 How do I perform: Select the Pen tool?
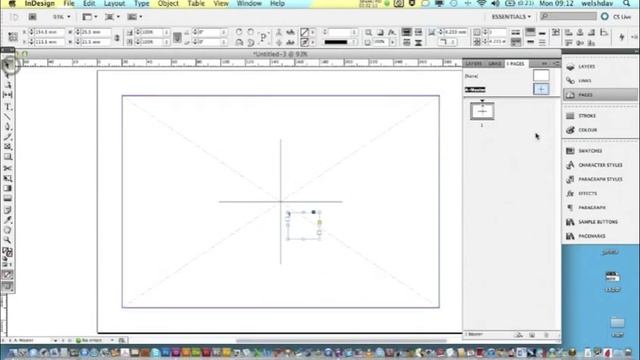(x=7, y=127)
